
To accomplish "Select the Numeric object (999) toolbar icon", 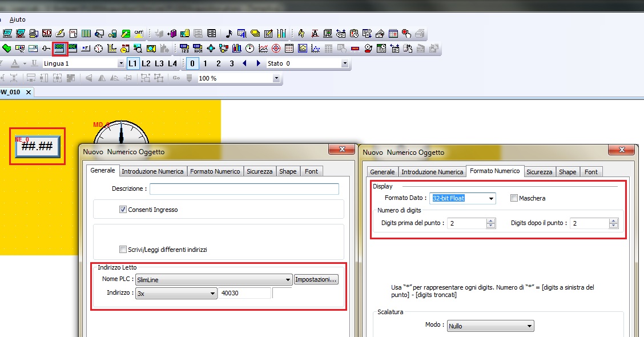I will coord(59,49).
